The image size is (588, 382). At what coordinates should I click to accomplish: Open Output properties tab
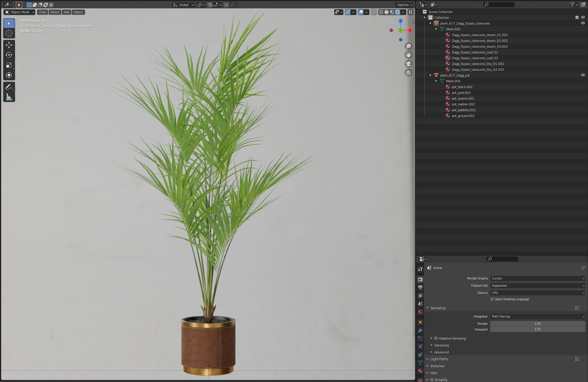420,288
